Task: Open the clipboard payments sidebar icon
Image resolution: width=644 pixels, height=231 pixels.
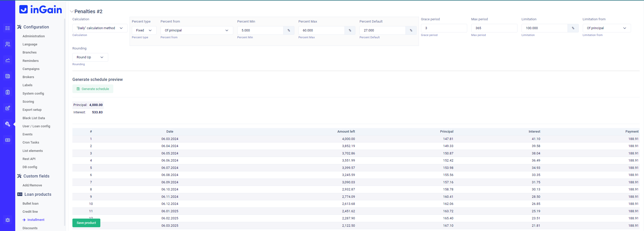Action: click(x=8, y=92)
